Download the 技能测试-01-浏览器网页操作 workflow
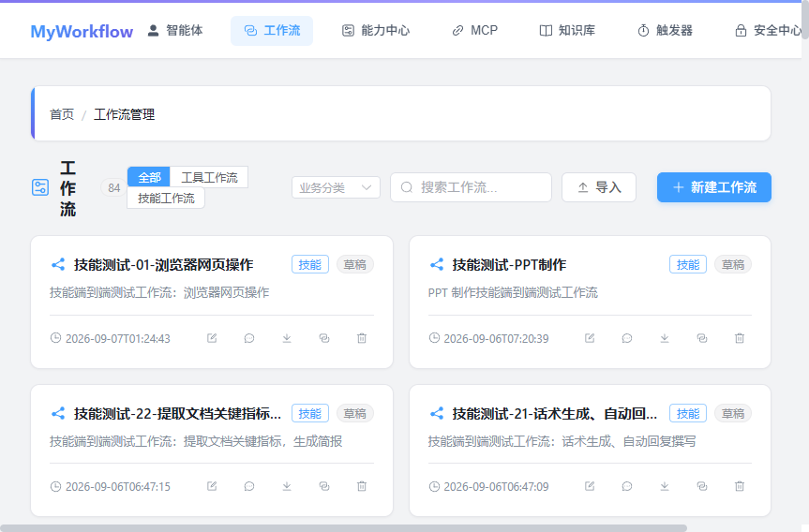This screenshot has height=532, width=809. click(x=287, y=338)
